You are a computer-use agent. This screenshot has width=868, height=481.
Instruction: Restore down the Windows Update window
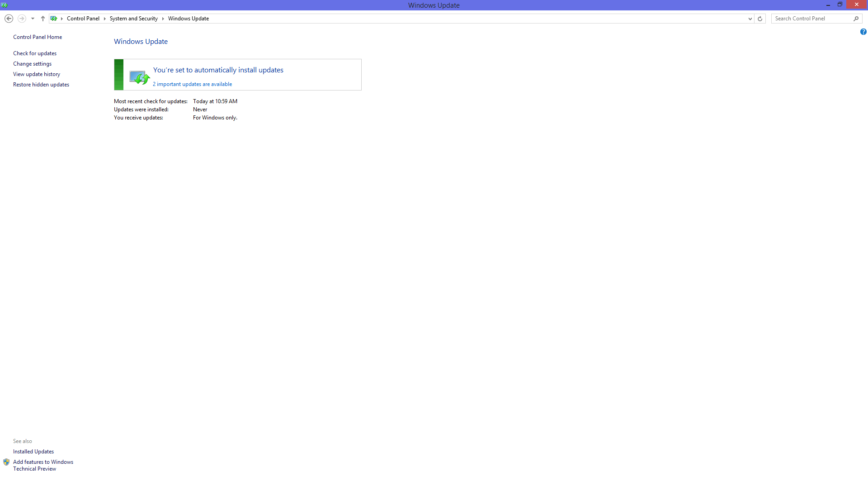840,5
